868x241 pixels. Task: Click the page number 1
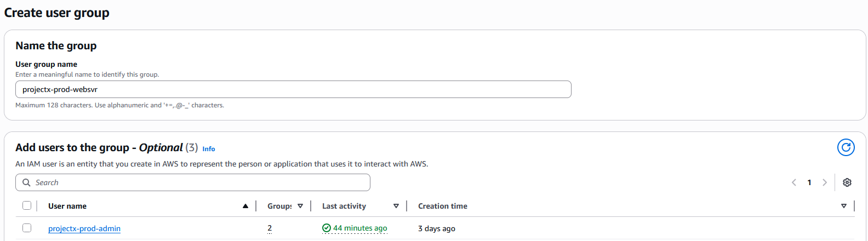809,182
